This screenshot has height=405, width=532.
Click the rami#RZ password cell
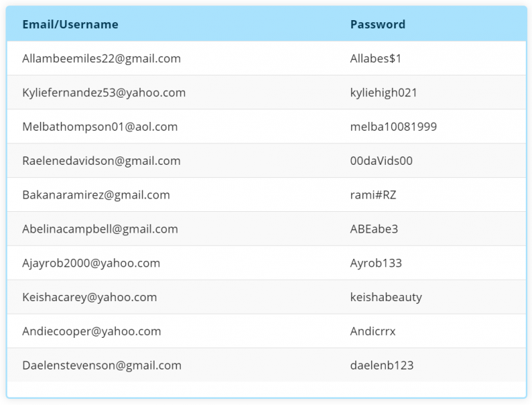(x=373, y=195)
